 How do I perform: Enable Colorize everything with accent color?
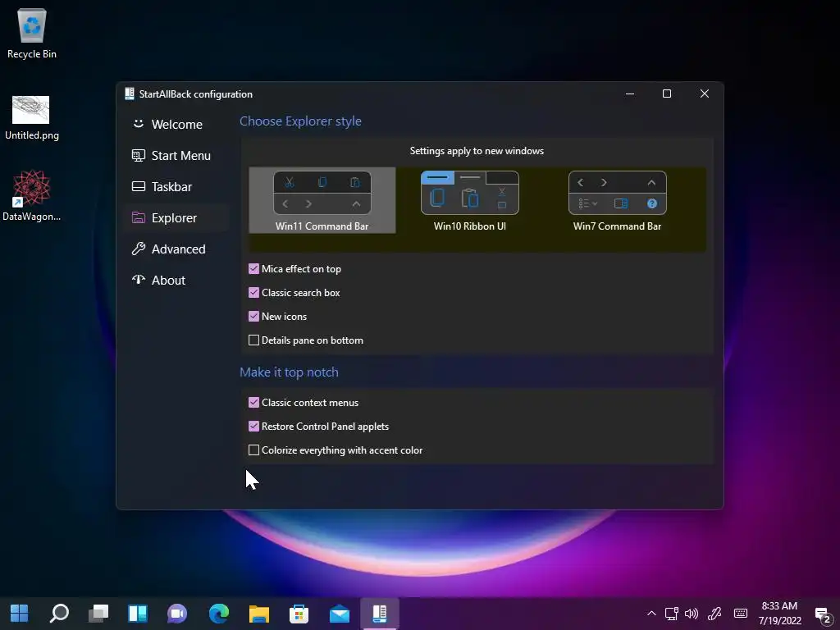click(254, 450)
